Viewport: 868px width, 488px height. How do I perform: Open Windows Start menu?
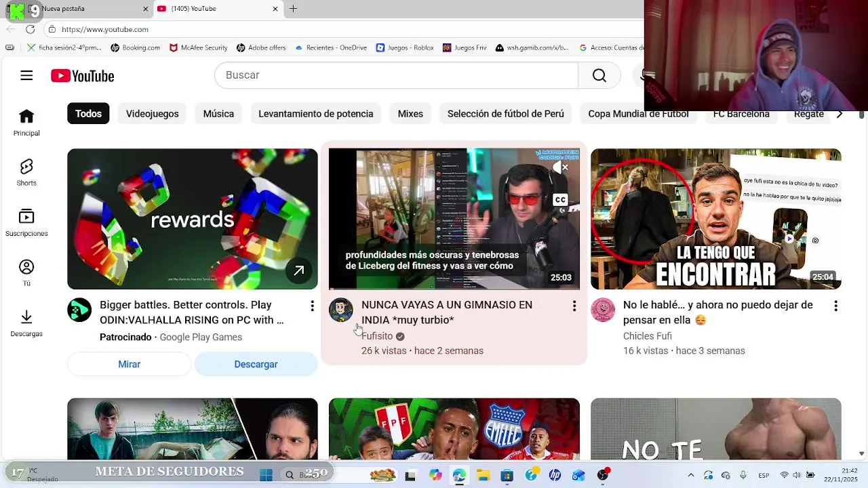pos(266,475)
